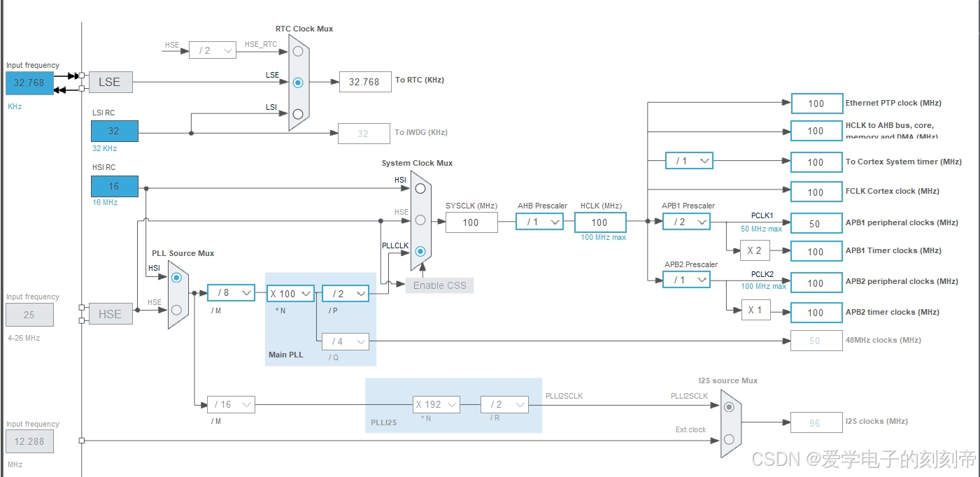Click the To IWDG 32 output field
This screenshot has height=477, width=980.
(364, 134)
